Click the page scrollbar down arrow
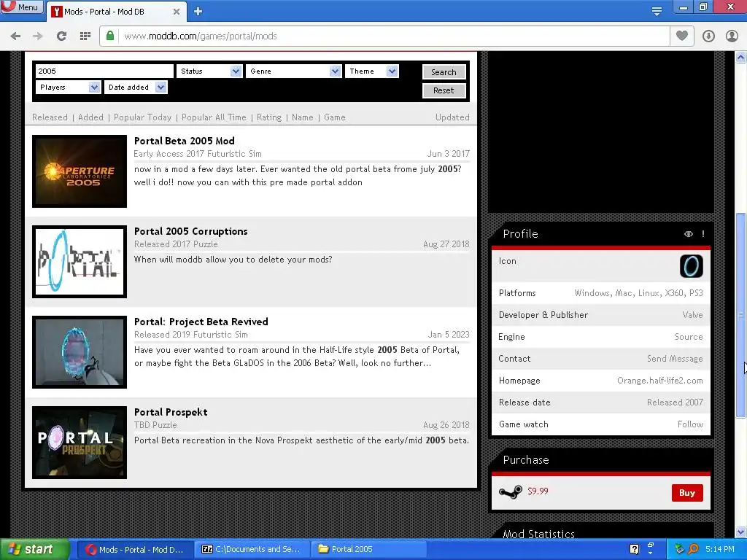This screenshot has height=560, width=747. pos(741,532)
